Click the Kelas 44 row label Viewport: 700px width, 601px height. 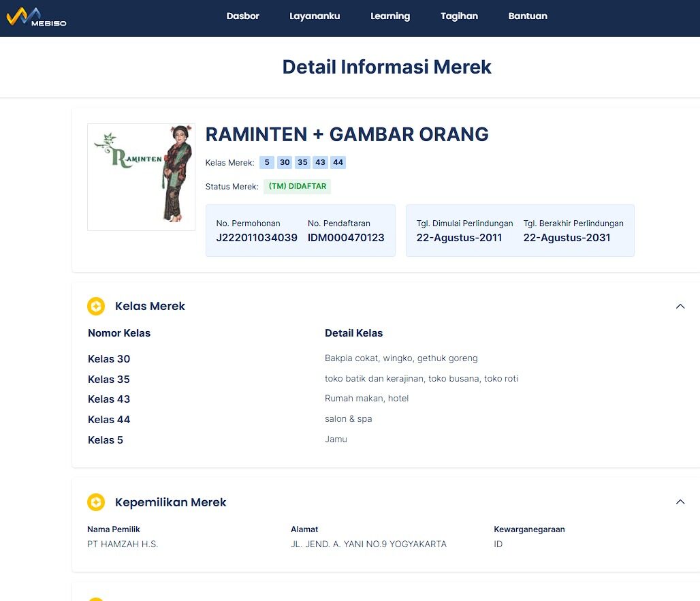tap(109, 420)
